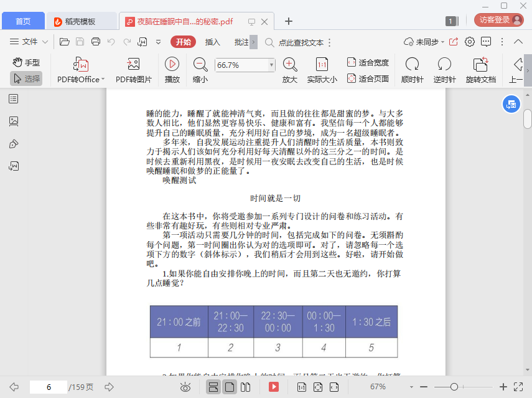The width and height of the screenshot is (532, 398).
Task: Switch to the 手型 hand tool
Action: tap(26, 62)
